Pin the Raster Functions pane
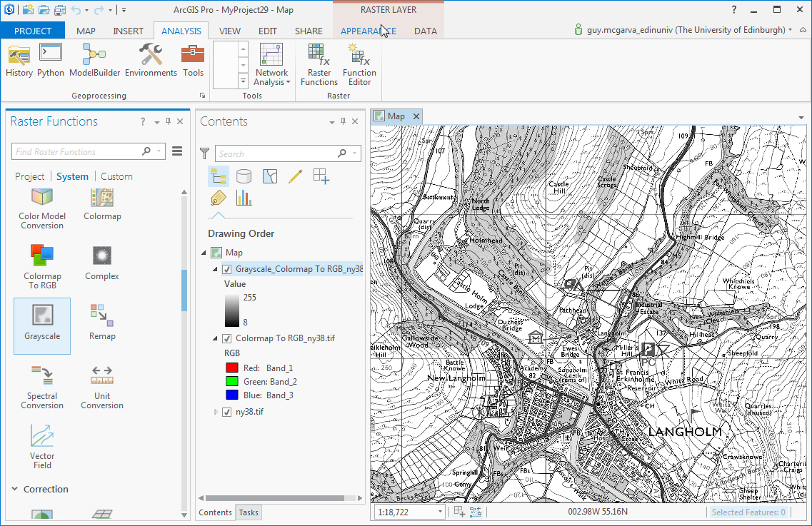Image resolution: width=812 pixels, height=526 pixels. pyautogui.click(x=169, y=121)
